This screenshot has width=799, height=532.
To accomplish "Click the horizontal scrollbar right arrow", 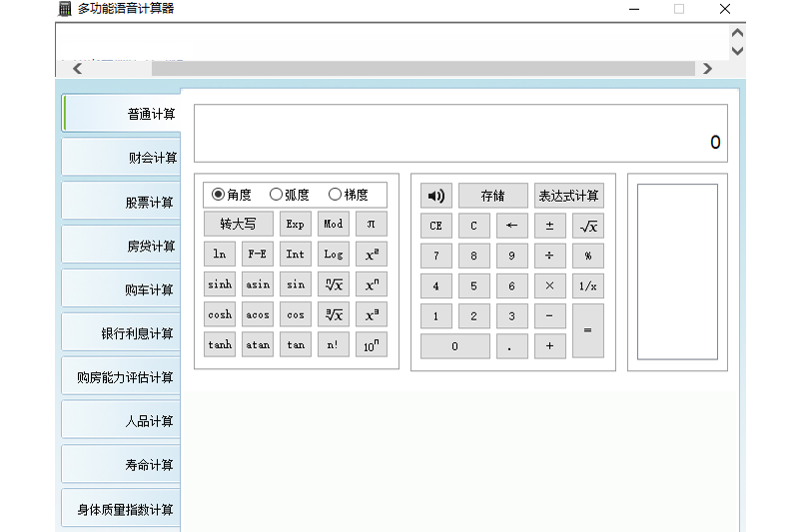I will [x=707, y=68].
